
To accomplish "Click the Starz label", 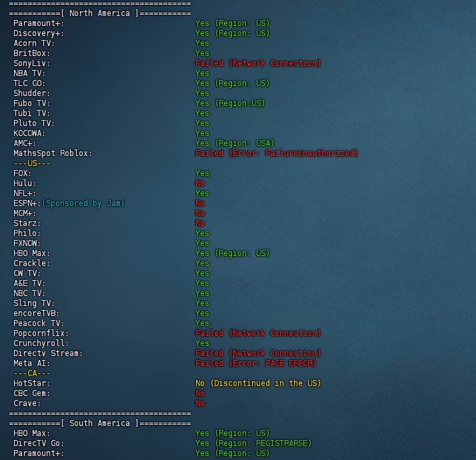I will (x=27, y=223).
